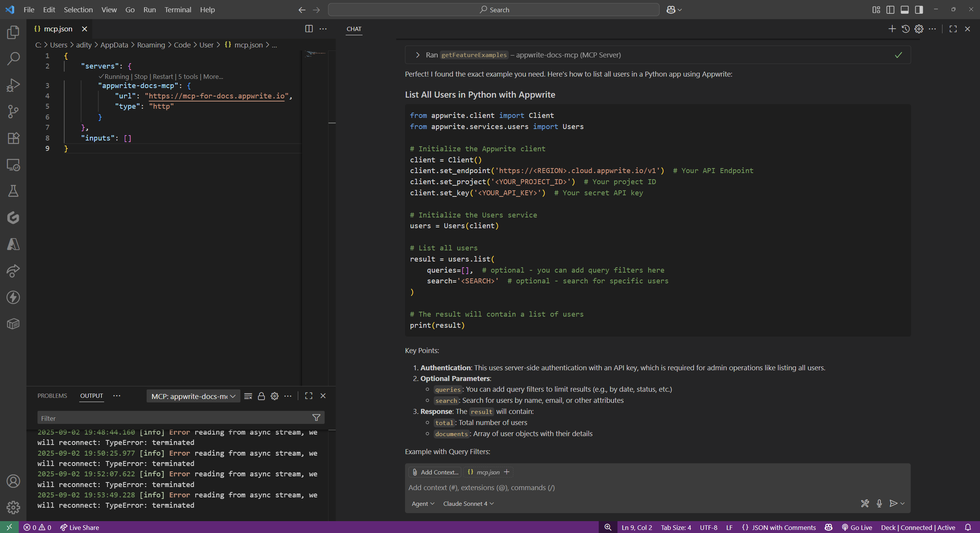
Task: Restart the appwrite-docs-mcp server
Action: coord(163,77)
